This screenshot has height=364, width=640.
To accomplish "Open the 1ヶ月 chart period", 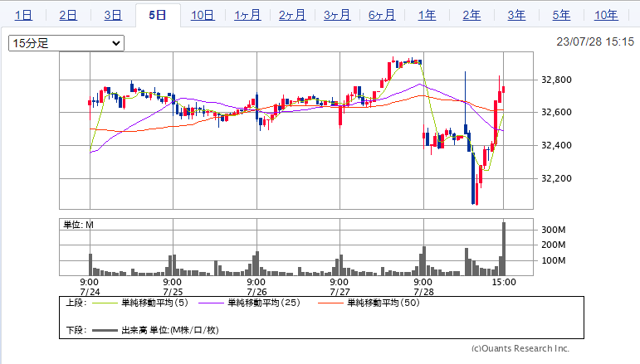I will 247,15.
